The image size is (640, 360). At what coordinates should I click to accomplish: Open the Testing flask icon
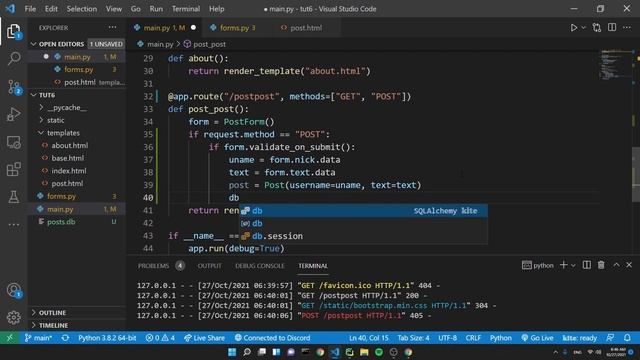pos(13,197)
